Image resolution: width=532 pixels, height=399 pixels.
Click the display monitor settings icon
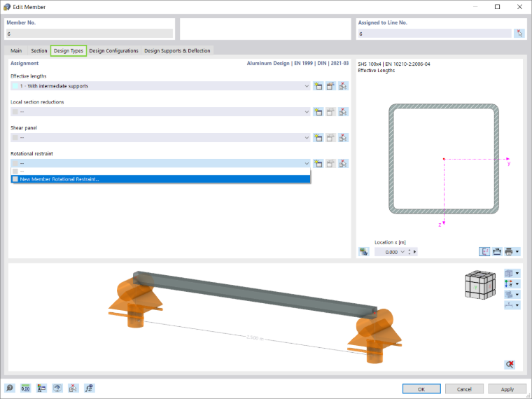coord(57,388)
